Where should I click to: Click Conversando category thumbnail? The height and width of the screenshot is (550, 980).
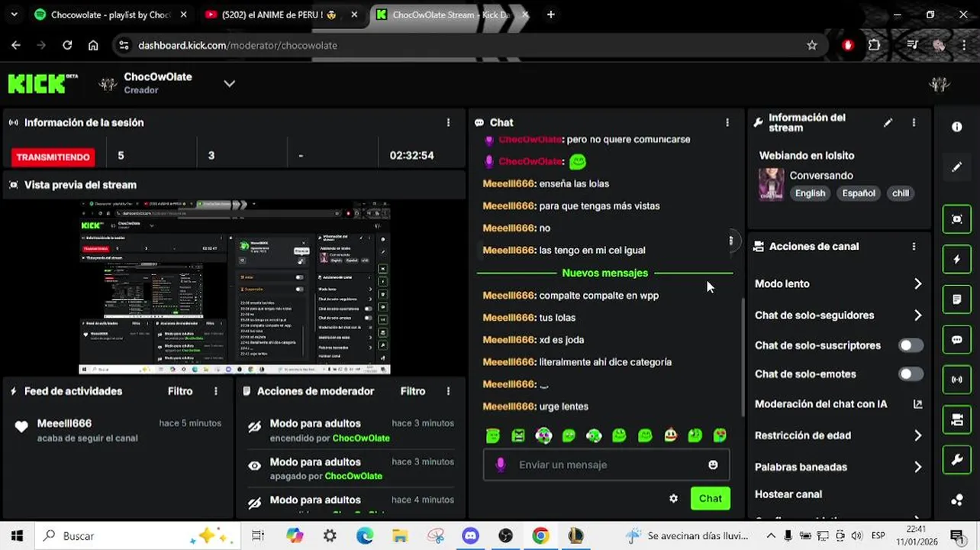(x=771, y=184)
